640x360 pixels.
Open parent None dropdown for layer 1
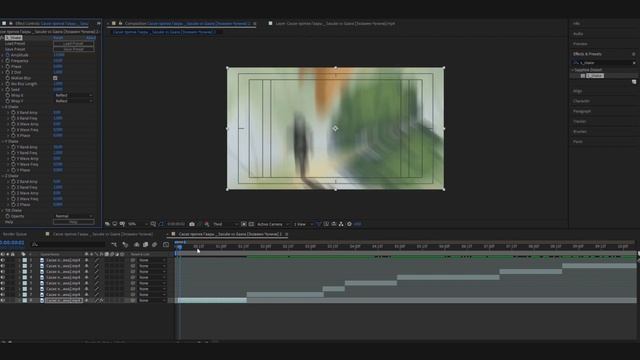click(x=151, y=260)
